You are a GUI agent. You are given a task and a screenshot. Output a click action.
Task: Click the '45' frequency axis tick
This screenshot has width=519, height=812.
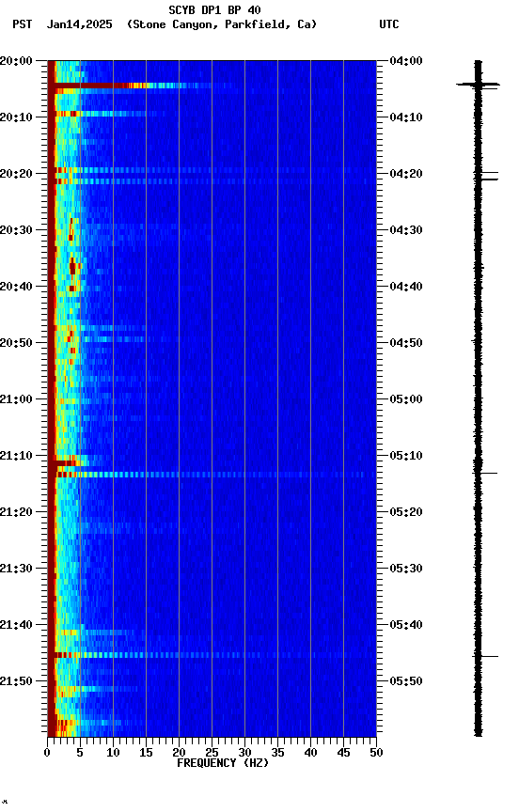point(343,753)
